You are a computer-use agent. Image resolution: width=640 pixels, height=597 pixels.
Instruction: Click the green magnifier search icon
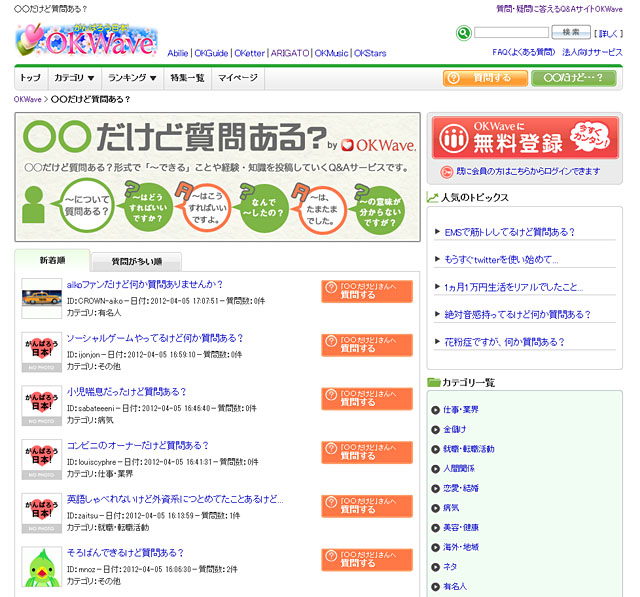463,33
